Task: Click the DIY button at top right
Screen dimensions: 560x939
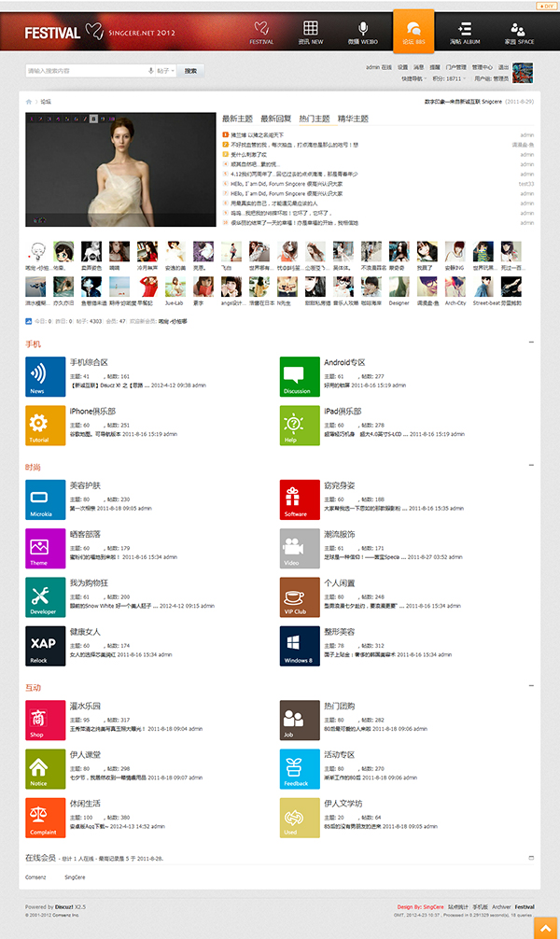Action: tap(546, 6)
